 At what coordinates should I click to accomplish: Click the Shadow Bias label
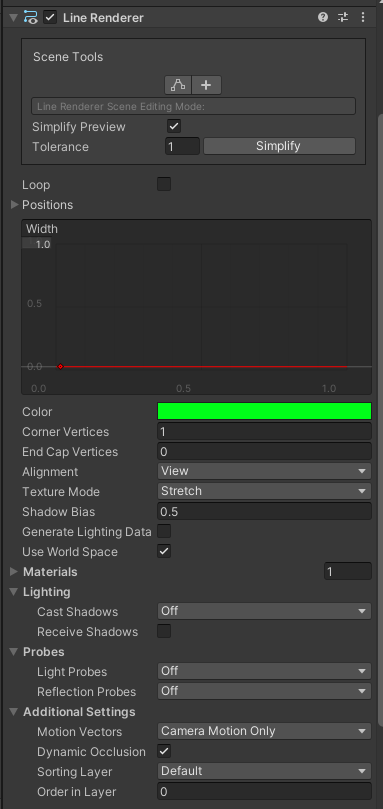click(x=58, y=512)
